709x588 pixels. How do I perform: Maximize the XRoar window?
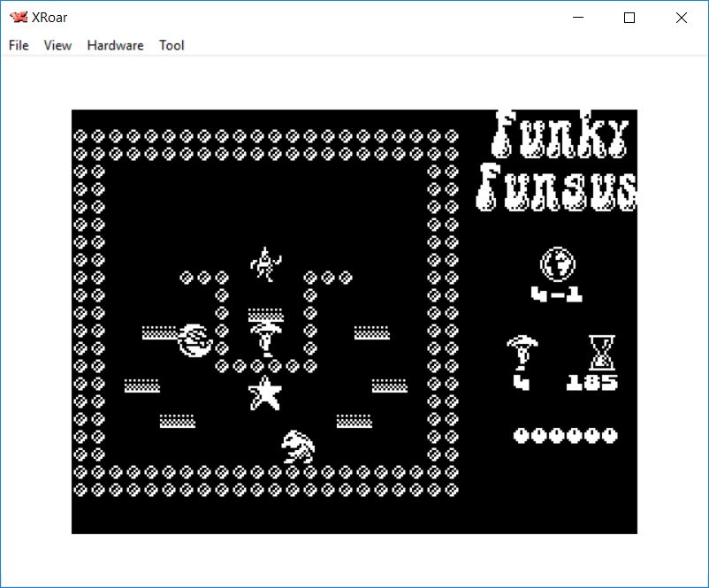click(629, 18)
